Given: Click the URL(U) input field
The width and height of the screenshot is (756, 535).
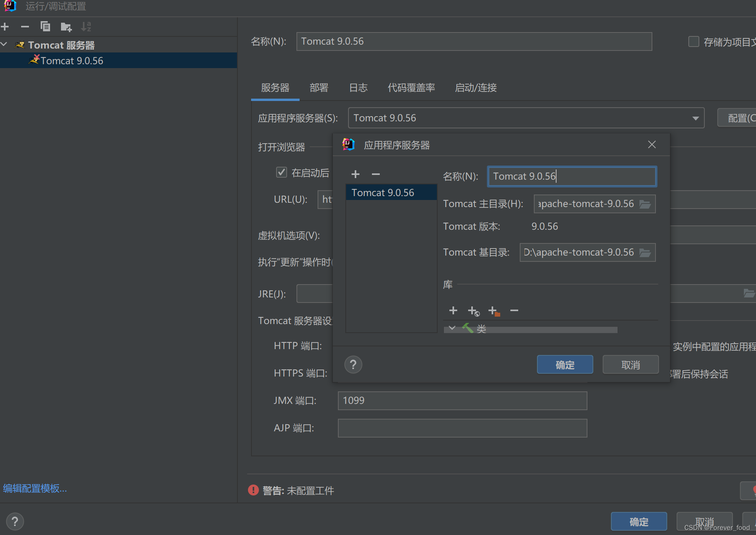Looking at the screenshot, I should 325,200.
